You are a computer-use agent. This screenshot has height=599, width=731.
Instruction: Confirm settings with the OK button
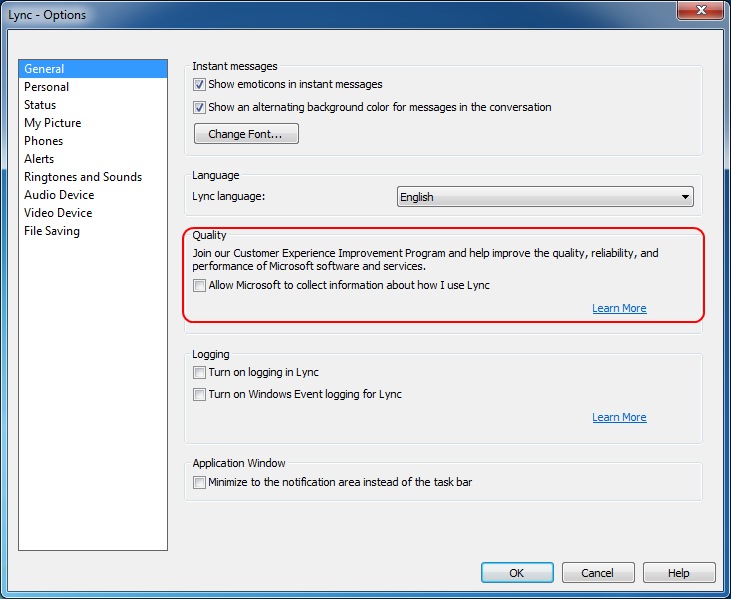517,572
